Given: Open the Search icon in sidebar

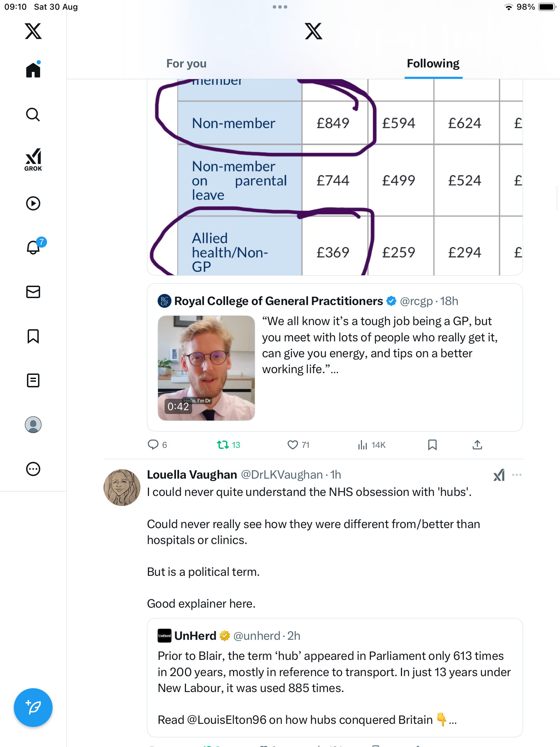Looking at the screenshot, I should pos(33,115).
